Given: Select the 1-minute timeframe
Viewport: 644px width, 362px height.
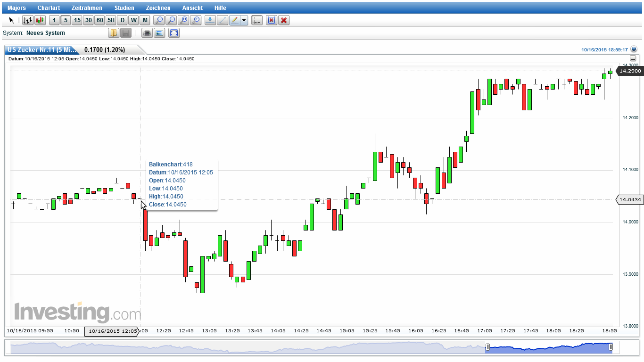Looking at the screenshot, I should coord(54,20).
